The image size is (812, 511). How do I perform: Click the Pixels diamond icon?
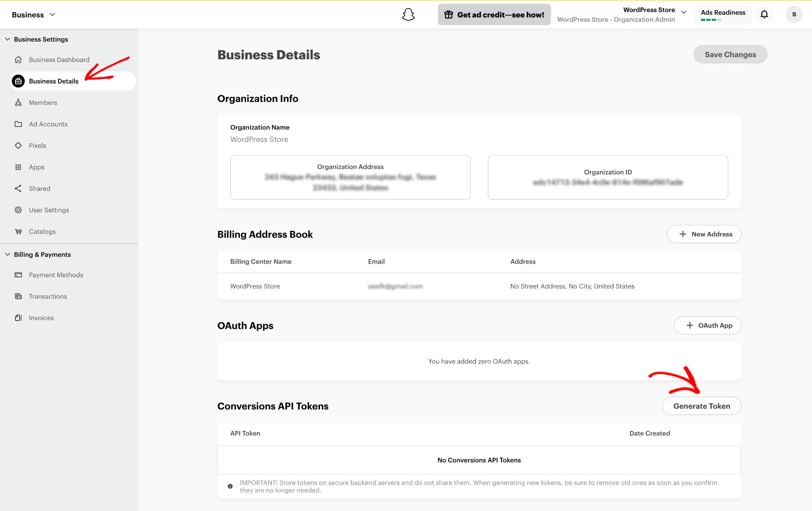(x=18, y=145)
